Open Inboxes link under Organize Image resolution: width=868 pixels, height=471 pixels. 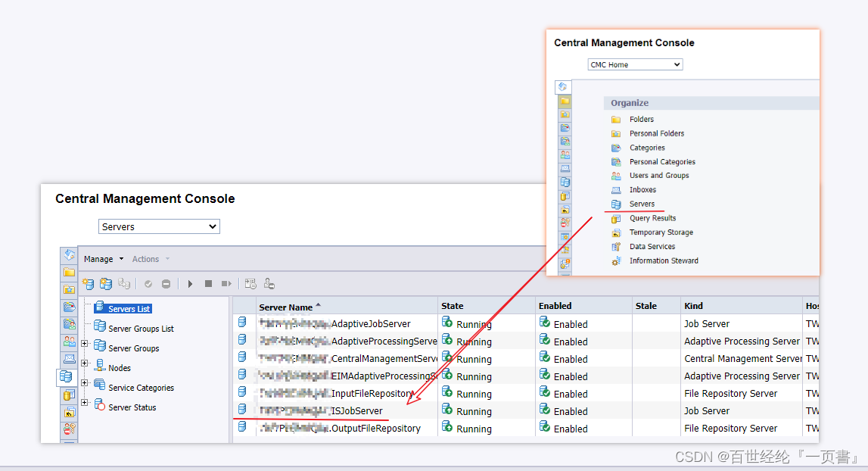pyautogui.click(x=642, y=189)
